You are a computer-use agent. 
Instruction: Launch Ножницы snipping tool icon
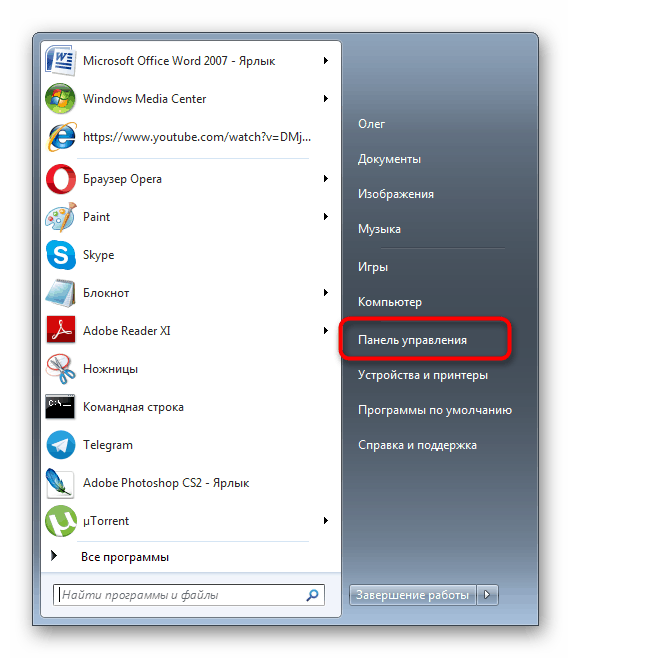click(61, 369)
